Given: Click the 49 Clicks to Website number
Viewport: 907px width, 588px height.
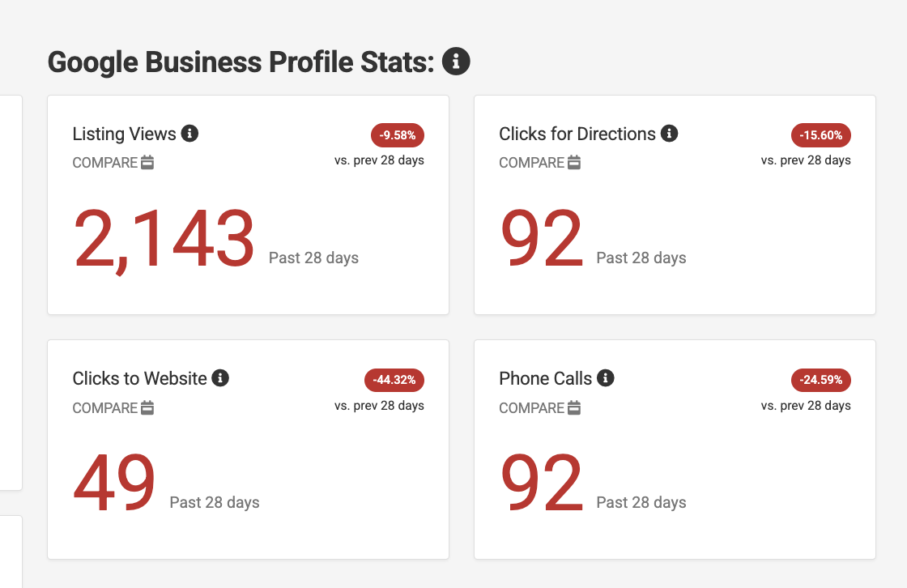Looking at the screenshot, I should click(x=114, y=484).
